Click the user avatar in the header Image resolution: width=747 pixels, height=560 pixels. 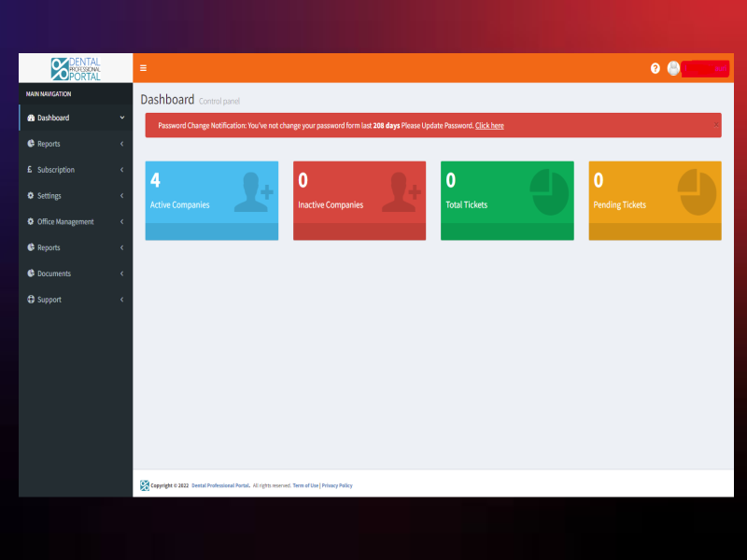coord(673,68)
